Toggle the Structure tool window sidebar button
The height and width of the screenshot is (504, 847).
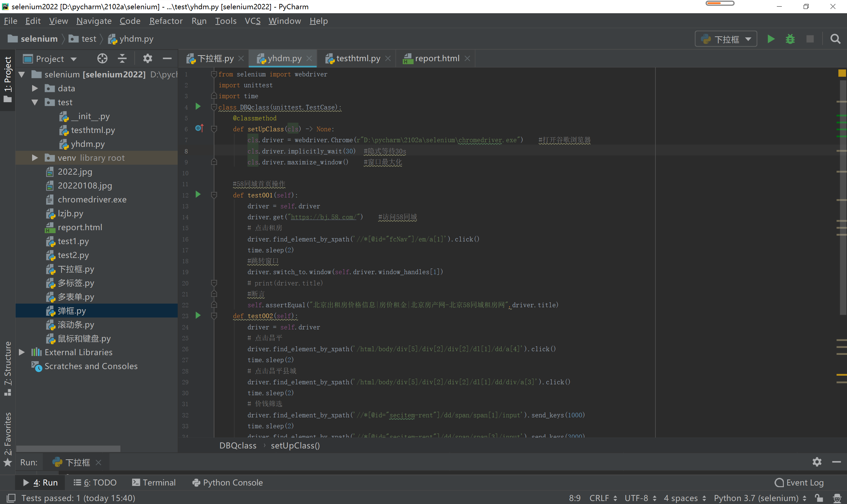click(8, 368)
